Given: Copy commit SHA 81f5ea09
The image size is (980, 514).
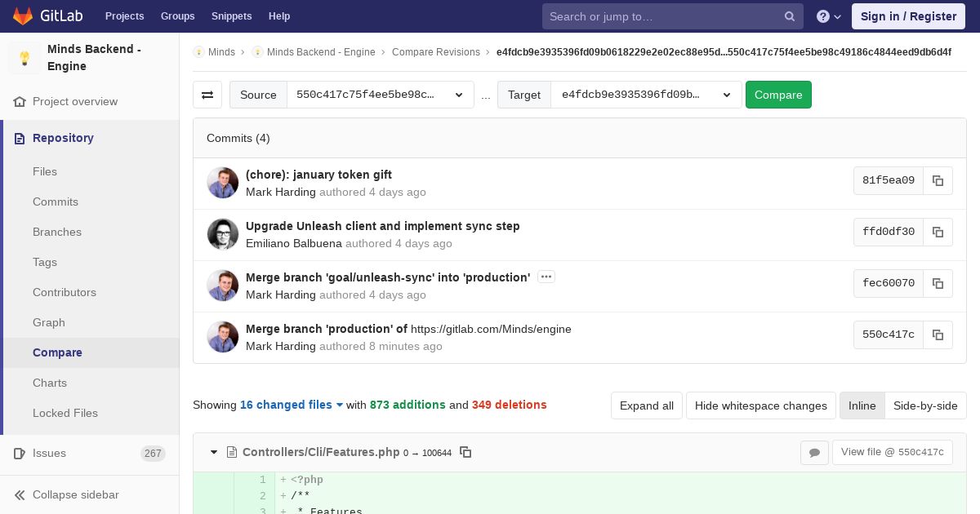Looking at the screenshot, I should (x=938, y=180).
